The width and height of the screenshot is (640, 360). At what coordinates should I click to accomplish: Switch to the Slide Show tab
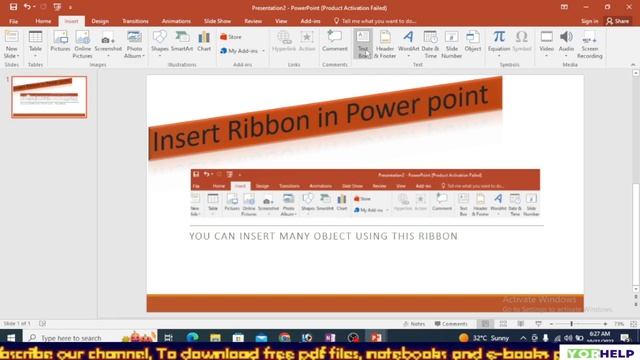click(217, 21)
